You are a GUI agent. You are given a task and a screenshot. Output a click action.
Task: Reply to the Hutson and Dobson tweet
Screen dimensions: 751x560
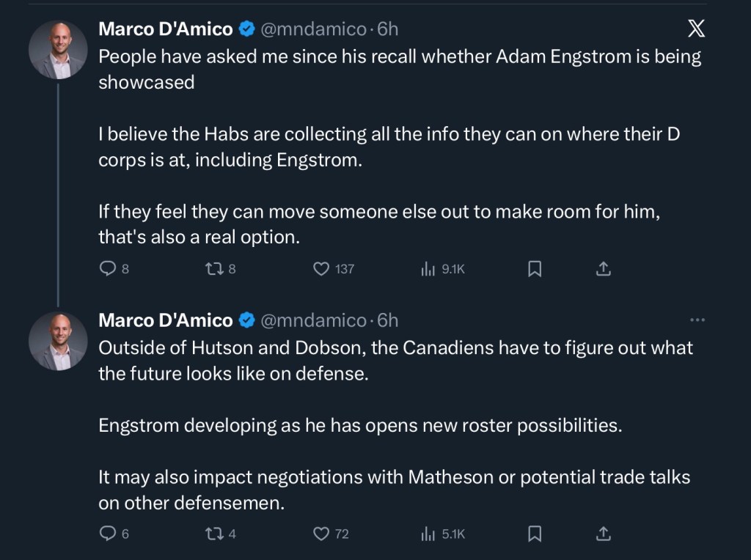(x=108, y=534)
